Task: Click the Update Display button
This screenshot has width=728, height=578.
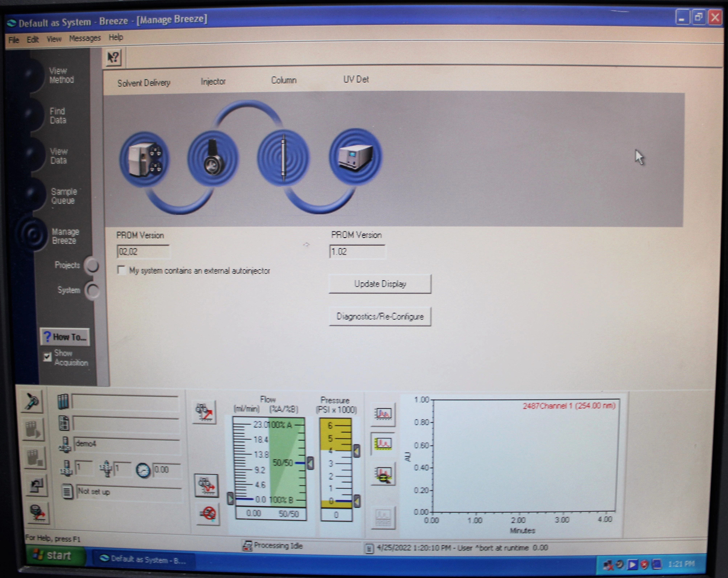Action: [380, 284]
